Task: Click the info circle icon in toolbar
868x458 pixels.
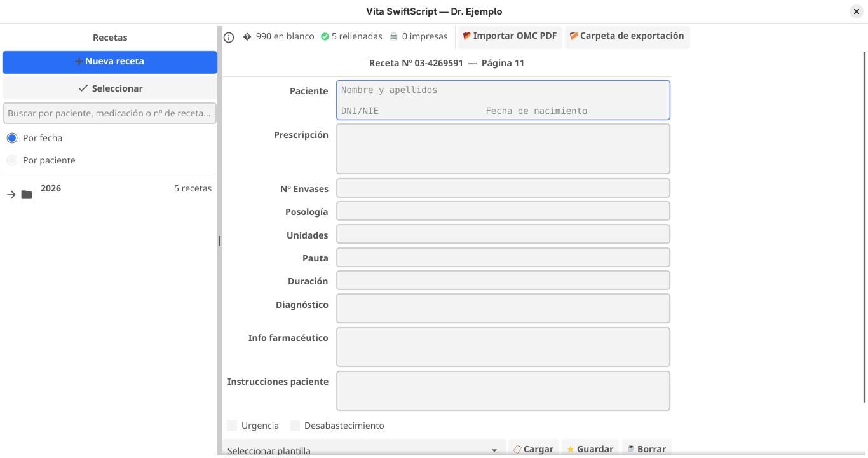Action: pyautogui.click(x=229, y=38)
